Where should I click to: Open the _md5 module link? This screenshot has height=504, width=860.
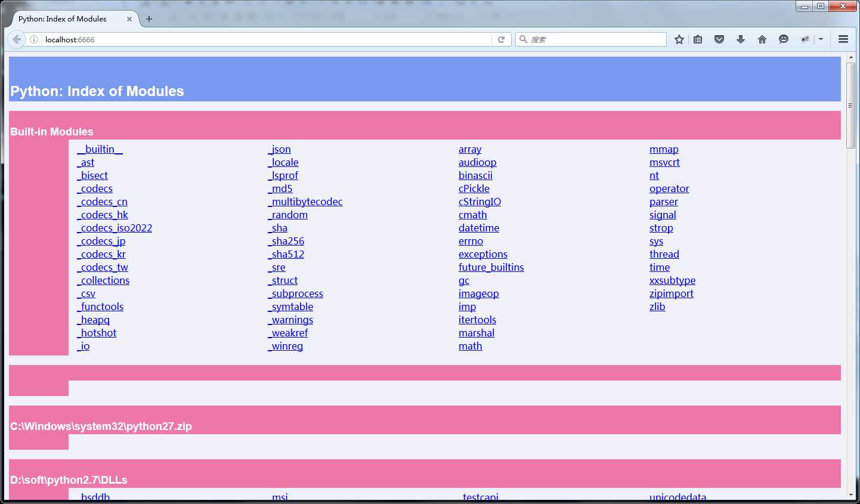tap(280, 188)
